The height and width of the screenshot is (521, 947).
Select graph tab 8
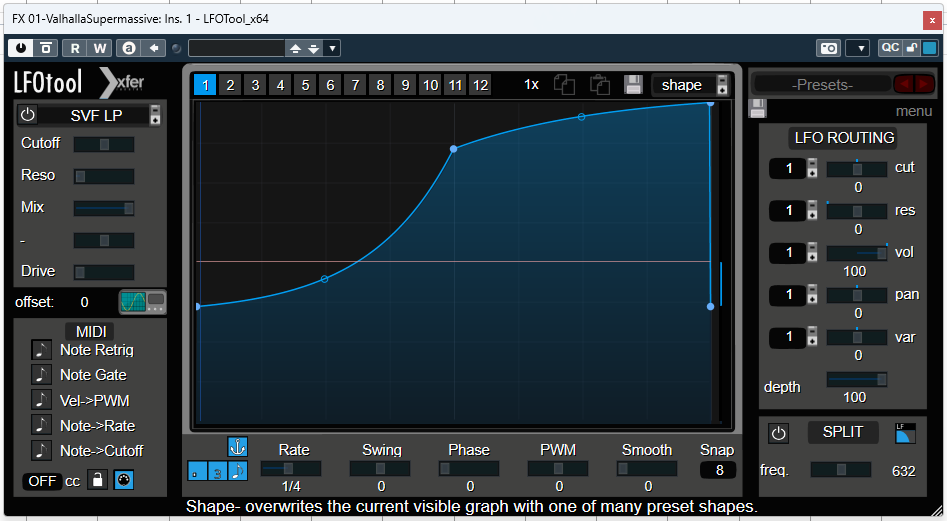[380, 85]
